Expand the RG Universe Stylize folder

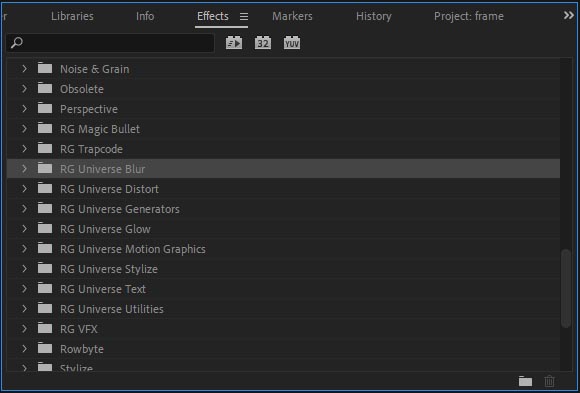24,269
